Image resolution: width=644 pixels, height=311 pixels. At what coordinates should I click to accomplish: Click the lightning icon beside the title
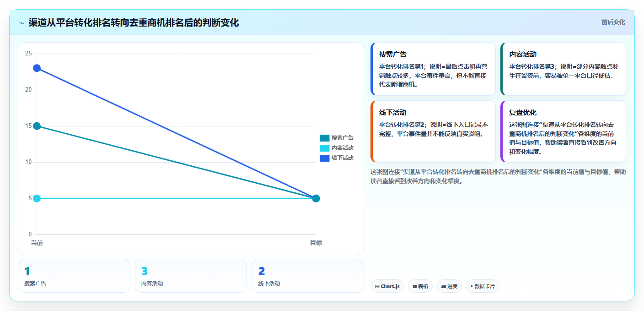pyautogui.click(x=21, y=23)
